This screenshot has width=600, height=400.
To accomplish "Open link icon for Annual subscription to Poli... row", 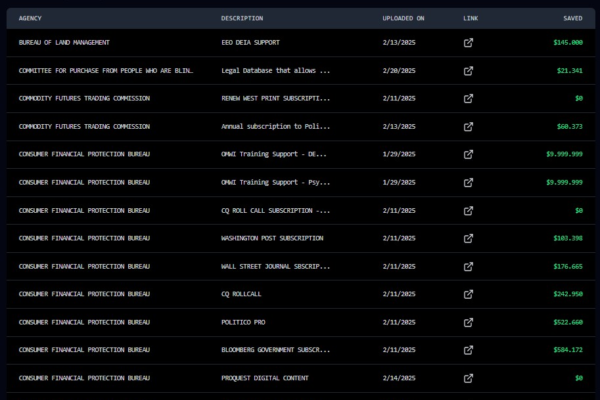I will point(468,127).
